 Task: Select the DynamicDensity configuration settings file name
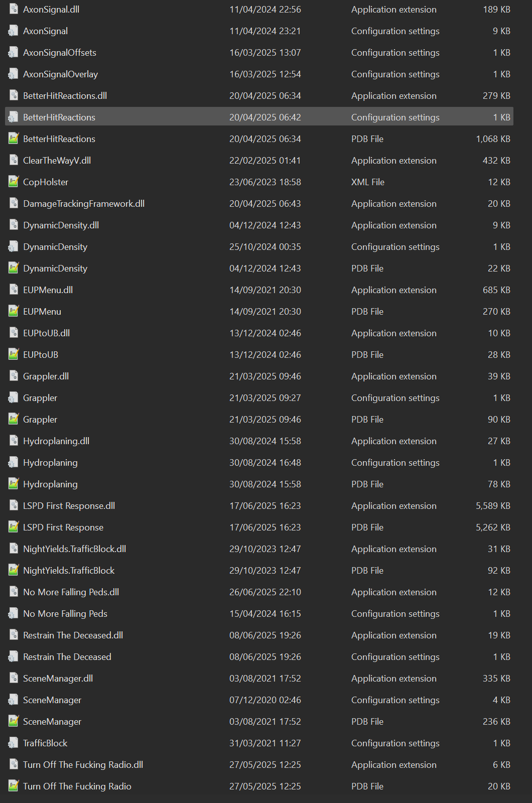coord(55,247)
